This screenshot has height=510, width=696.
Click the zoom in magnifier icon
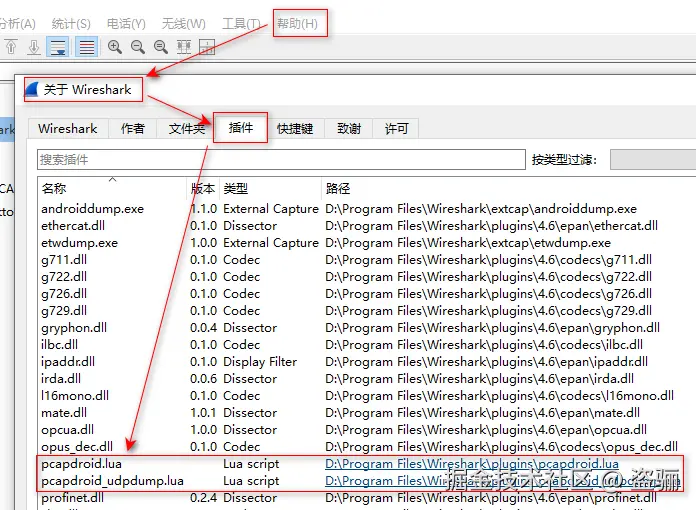115,46
